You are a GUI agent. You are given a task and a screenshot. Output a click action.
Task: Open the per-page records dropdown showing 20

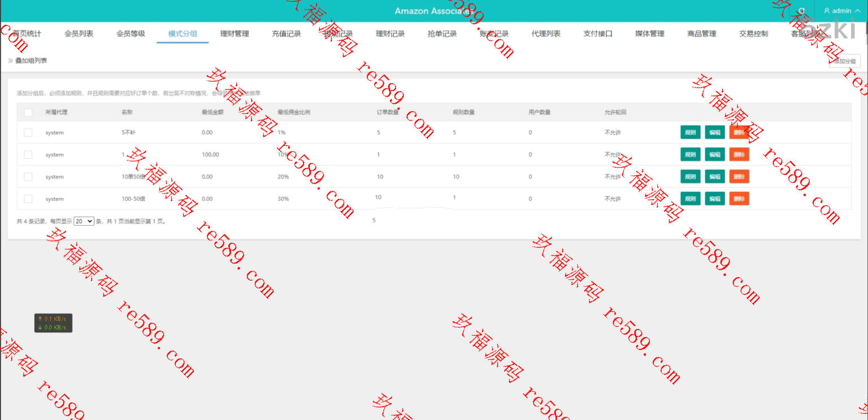[x=84, y=221]
